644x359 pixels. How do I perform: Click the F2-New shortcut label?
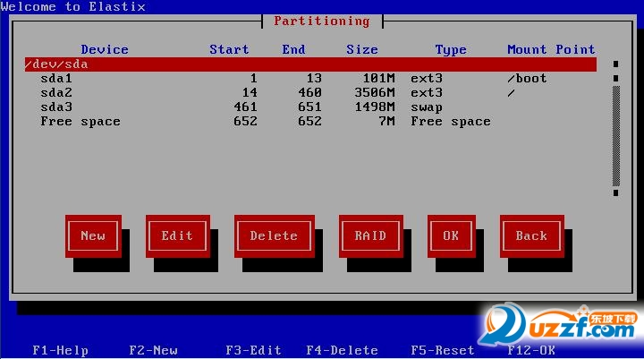click(153, 350)
